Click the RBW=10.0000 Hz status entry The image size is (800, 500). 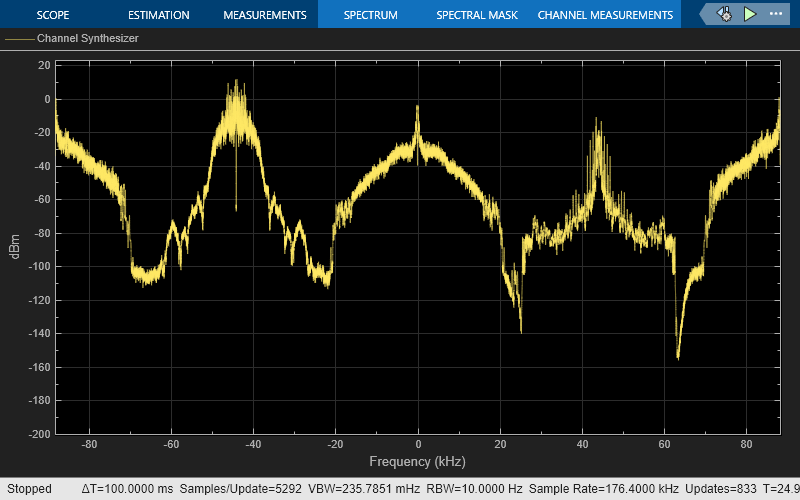click(x=474, y=489)
